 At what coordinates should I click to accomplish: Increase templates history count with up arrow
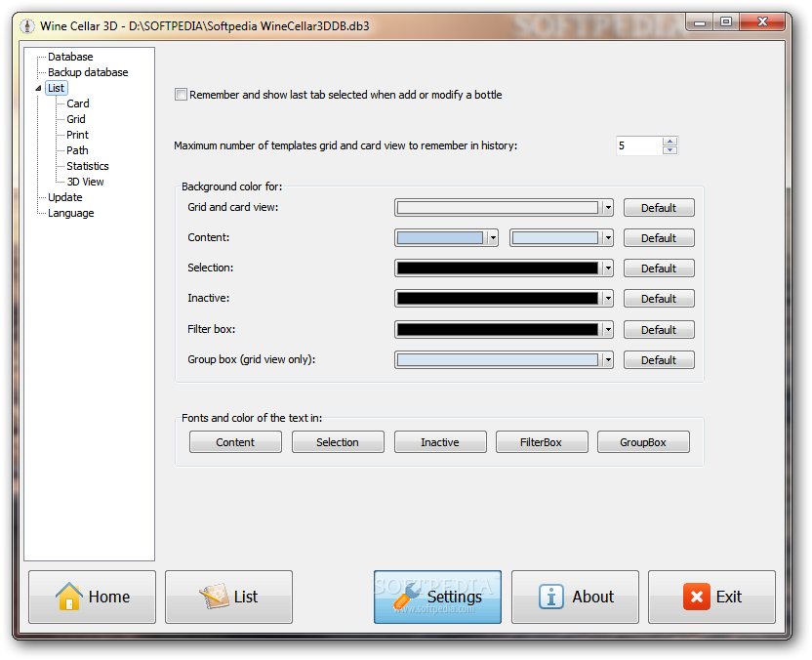pos(670,142)
